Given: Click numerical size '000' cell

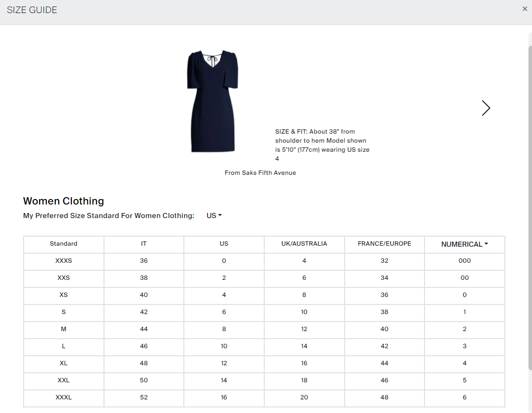Looking at the screenshot, I should [x=465, y=261].
